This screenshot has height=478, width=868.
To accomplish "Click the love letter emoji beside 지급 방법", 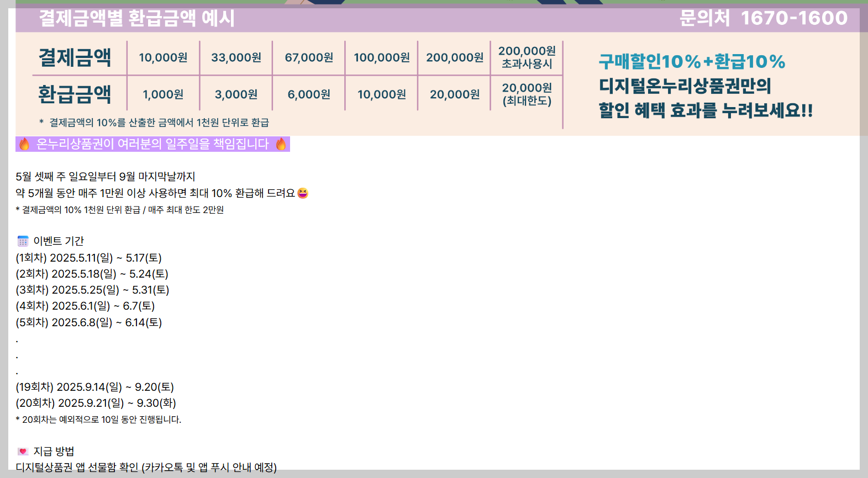I will pyautogui.click(x=23, y=452).
